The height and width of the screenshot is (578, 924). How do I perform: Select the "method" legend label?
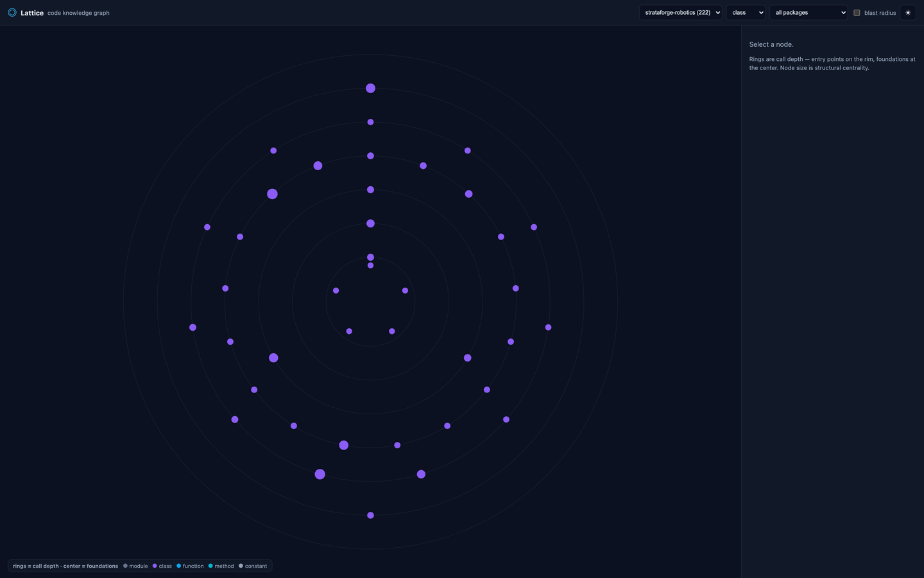click(x=224, y=566)
